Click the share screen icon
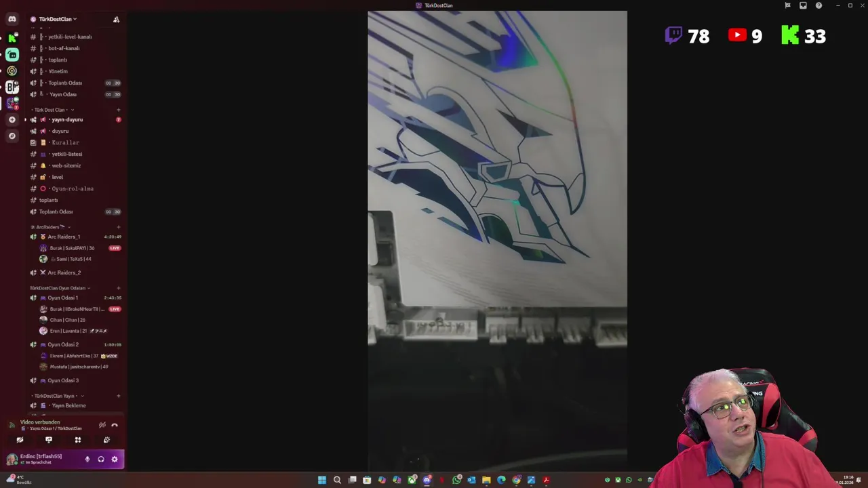The image size is (868, 488). [49, 440]
